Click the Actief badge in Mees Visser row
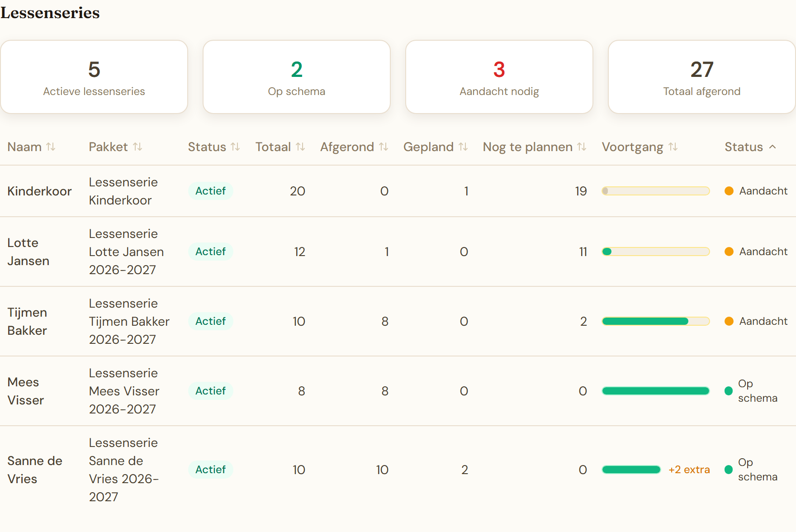Image resolution: width=796 pixels, height=532 pixels. pos(211,391)
